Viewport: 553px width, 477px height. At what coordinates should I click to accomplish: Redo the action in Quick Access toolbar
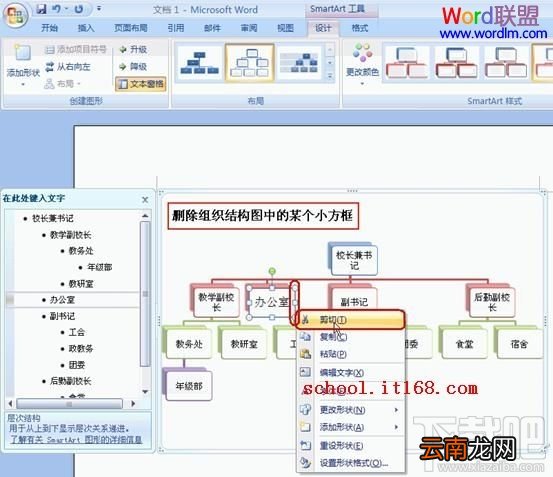point(79,9)
